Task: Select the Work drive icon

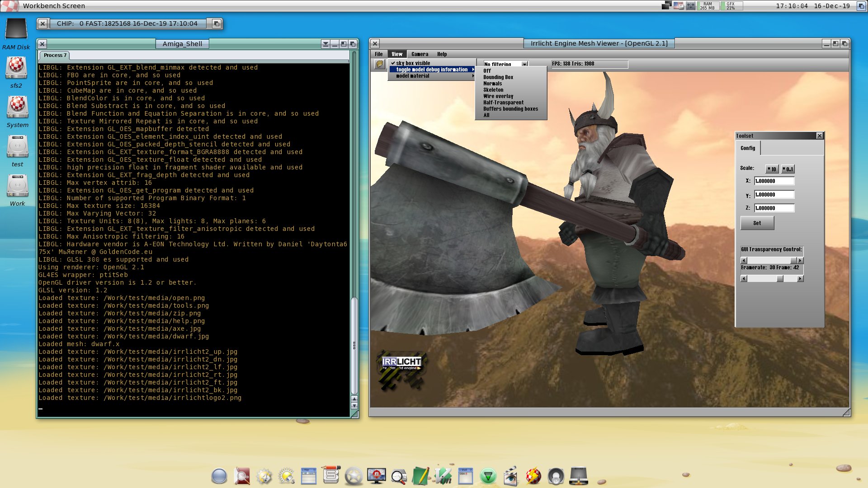Action: pyautogui.click(x=18, y=186)
